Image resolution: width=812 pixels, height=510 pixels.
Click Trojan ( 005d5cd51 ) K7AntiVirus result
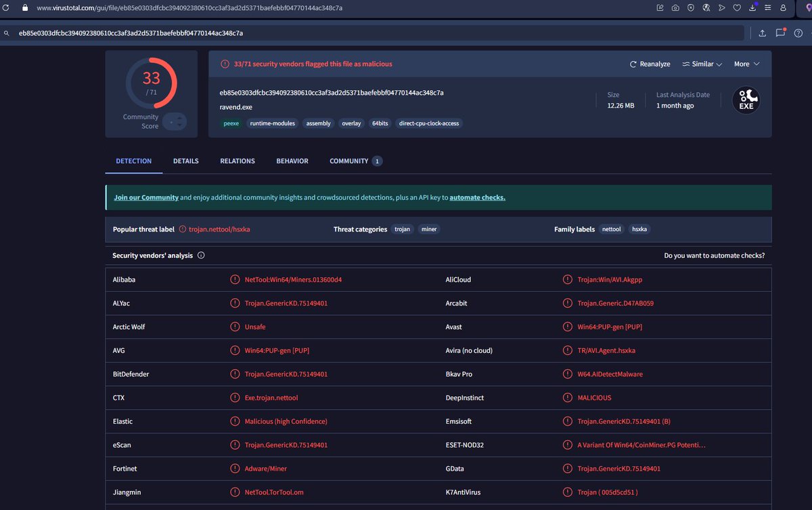coord(608,492)
